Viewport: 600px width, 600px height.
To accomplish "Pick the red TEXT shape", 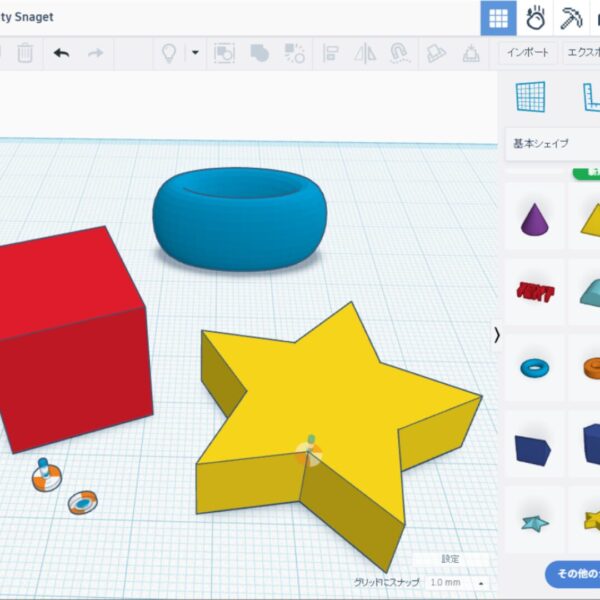I will pyautogui.click(x=535, y=292).
